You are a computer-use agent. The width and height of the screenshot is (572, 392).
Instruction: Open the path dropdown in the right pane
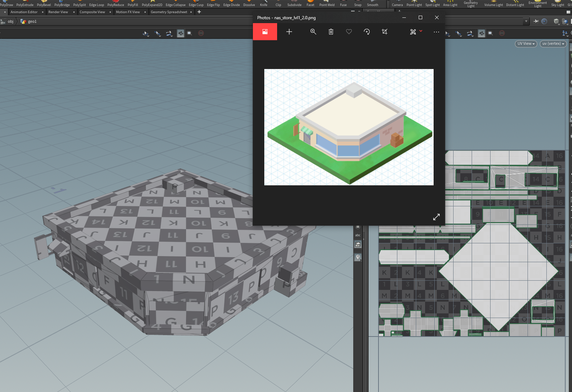[526, 21]
